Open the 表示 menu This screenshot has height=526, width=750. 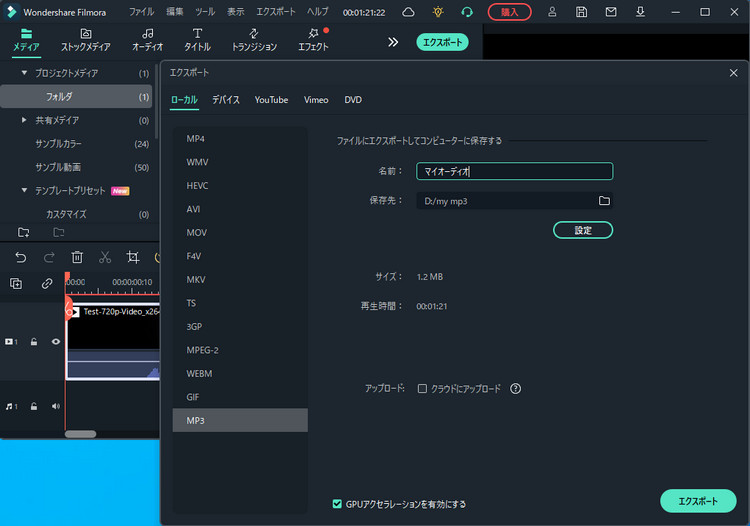[235, 12]
